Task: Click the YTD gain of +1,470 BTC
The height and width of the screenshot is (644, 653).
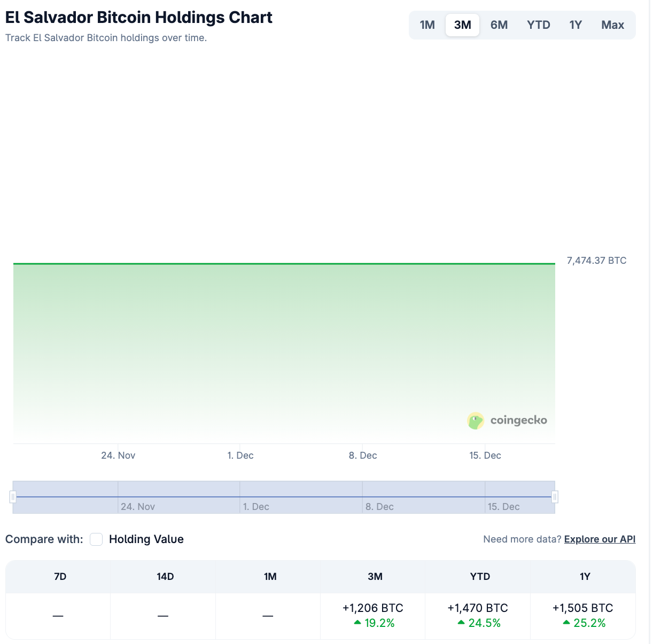Action: [x=477, y=608]
